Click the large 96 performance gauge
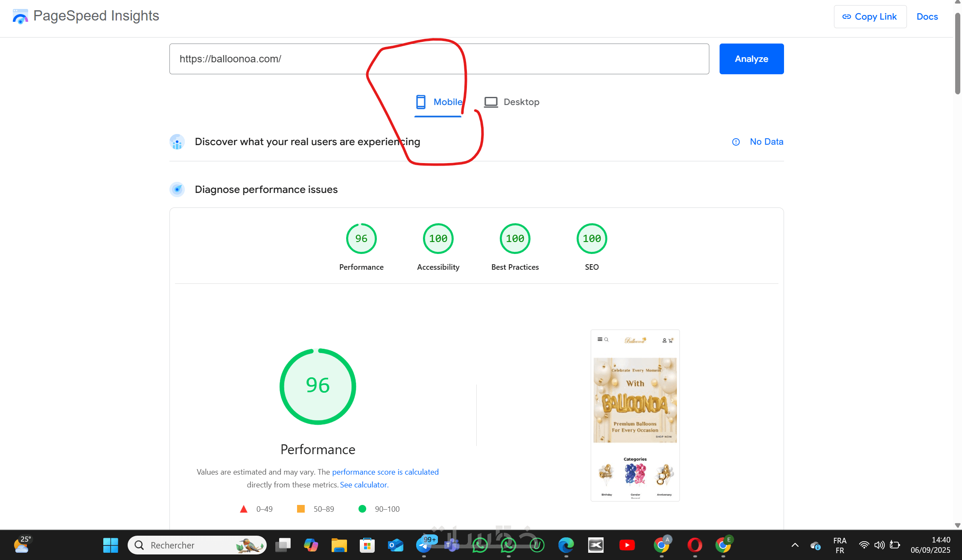The height and width of the screenshot is (560, 962). point(318,386)
